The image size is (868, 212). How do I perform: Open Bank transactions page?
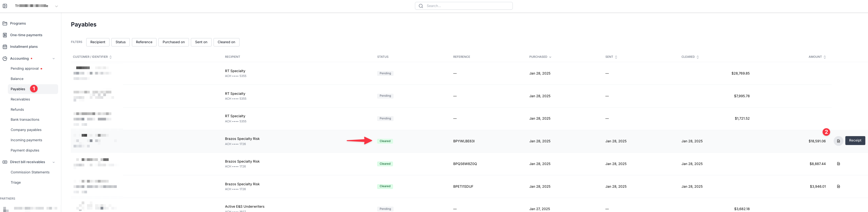pos(25,119)
